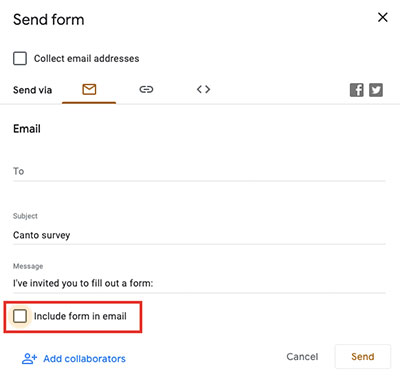Screen dimensions: 400x382
Task: Open the embed HTML angle-brackets tab
Action: coord(203,89)
